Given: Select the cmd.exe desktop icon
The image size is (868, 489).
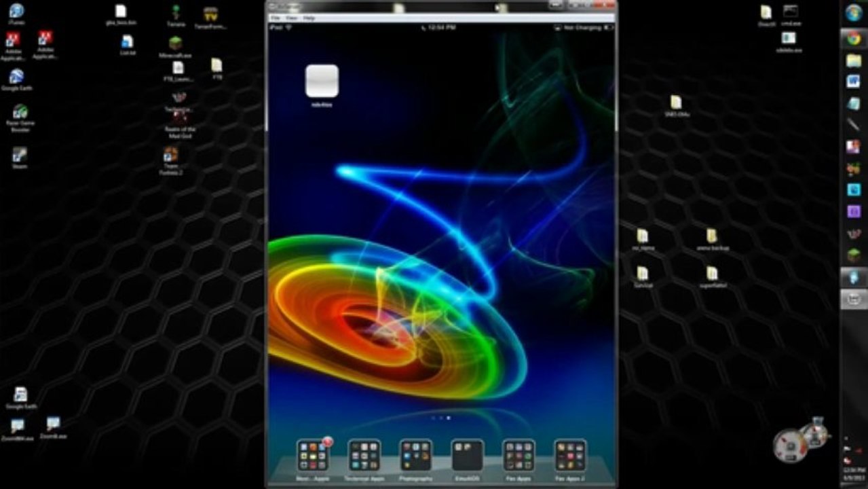Looking at the screenshot, I should pos(790,15).
